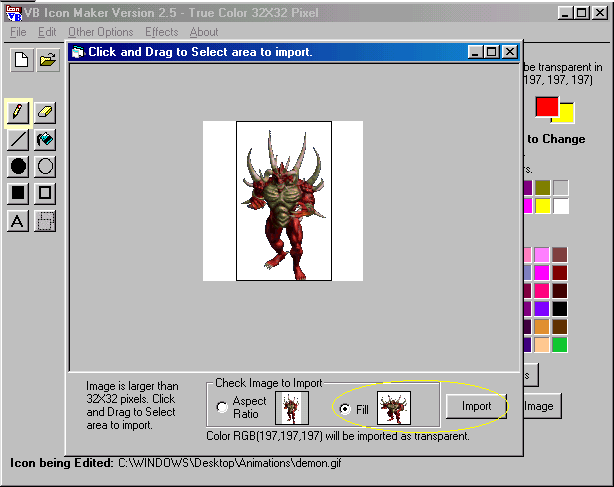Pick the violet swatch beside black
This screenshot has width=614, height=487.
542,309
